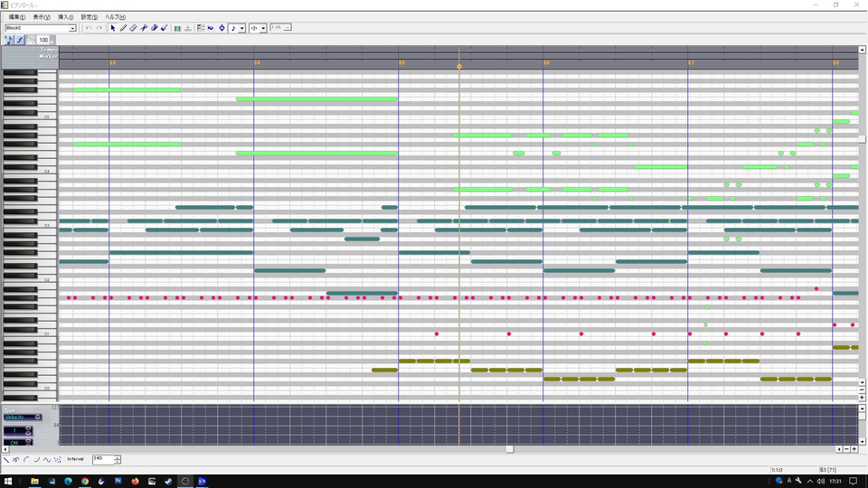The height and width of the screenshot is (488, 868).
Task: Select the convex arc curve tool
Action: pos(26,460)
